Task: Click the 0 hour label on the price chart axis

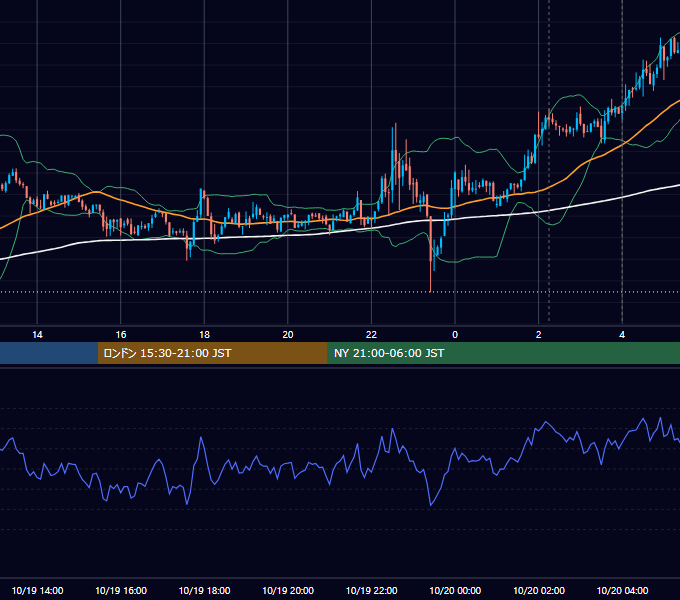Action: 455,335
